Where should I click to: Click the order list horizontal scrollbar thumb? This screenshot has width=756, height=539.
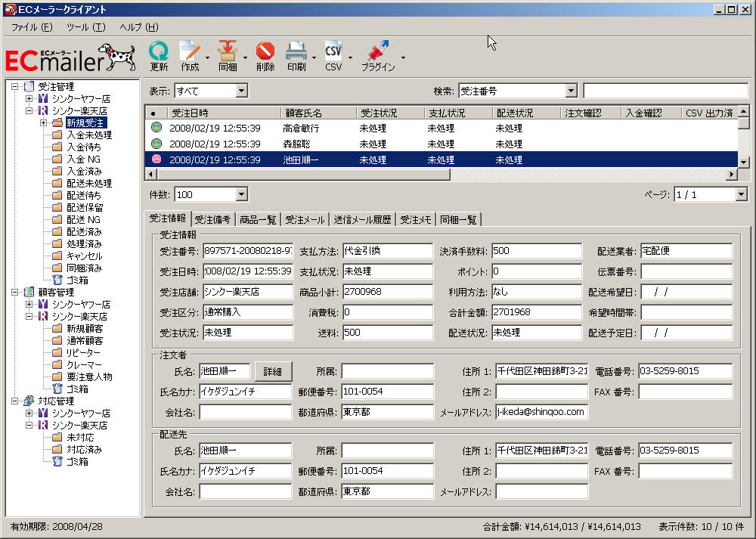click(304, 174)
